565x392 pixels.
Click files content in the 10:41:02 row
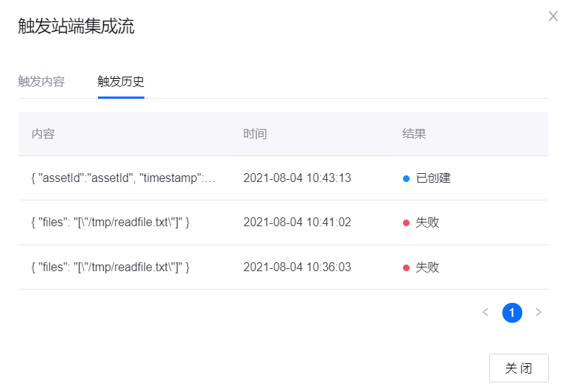[x=110, y=223]
